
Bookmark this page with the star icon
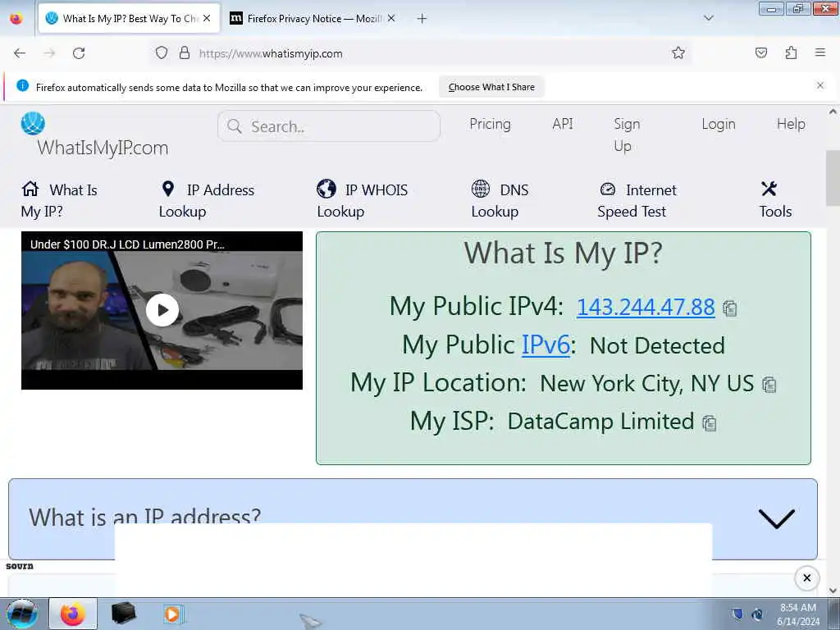[678, 52]
